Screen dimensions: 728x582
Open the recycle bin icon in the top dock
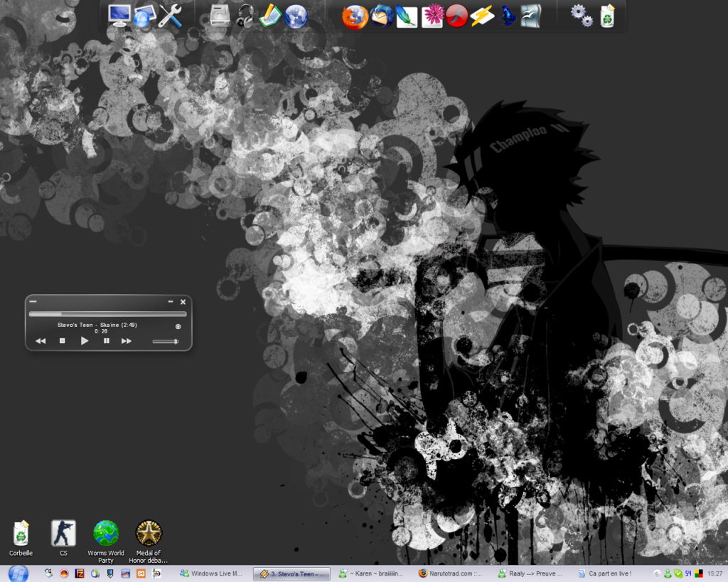(607, 16)
